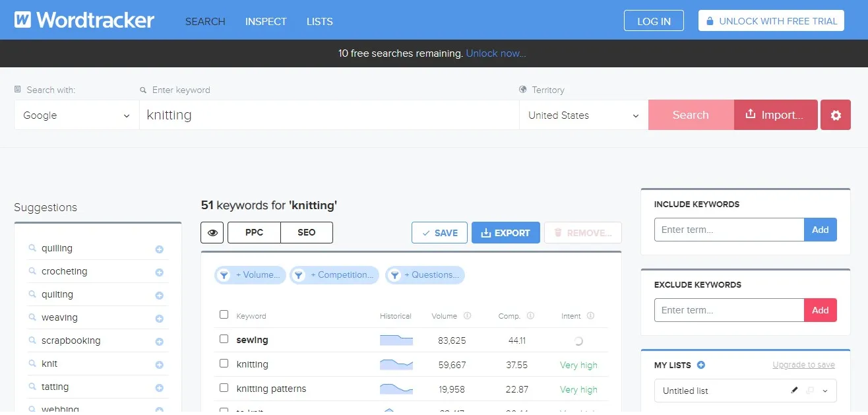
Task: Open the Competition filter
Action: coord(334,275)
